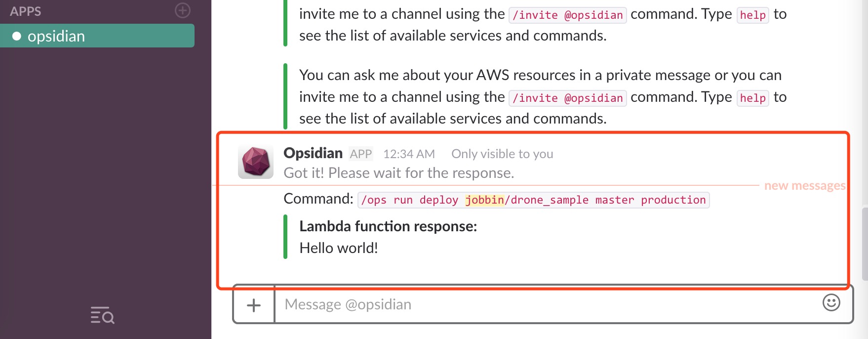
Task: Click the "new messages" divider label
Action: pos(804,186)
